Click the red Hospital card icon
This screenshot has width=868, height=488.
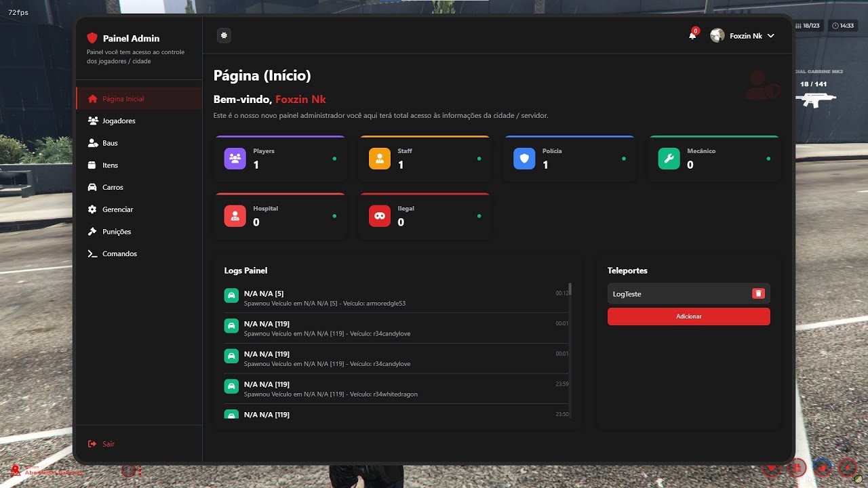click(235, 216)
